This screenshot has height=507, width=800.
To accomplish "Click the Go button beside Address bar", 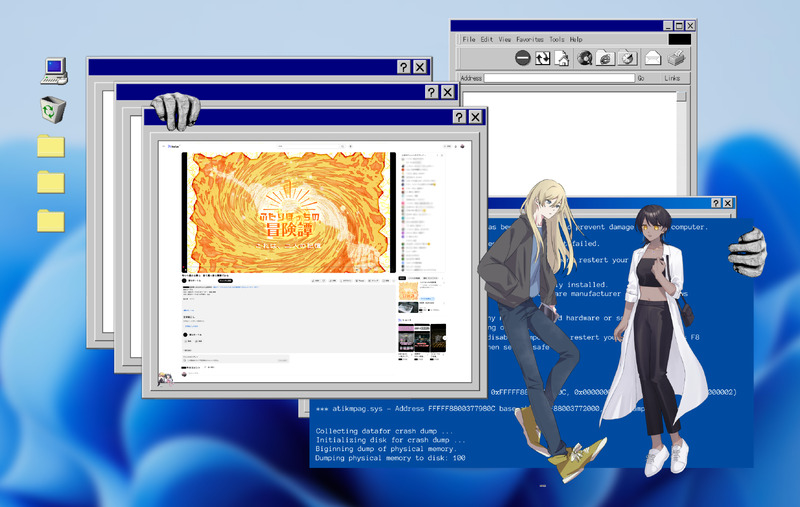I will (x=641, y=78).
